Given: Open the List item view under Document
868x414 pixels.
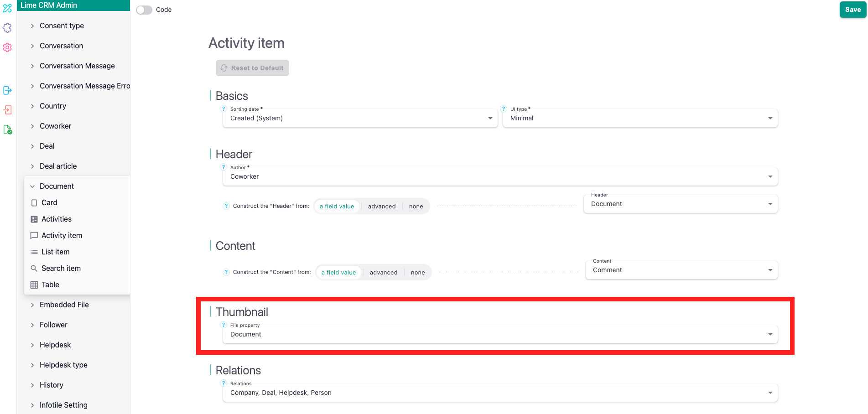Looking at the screenshot, I should point(55,252).
